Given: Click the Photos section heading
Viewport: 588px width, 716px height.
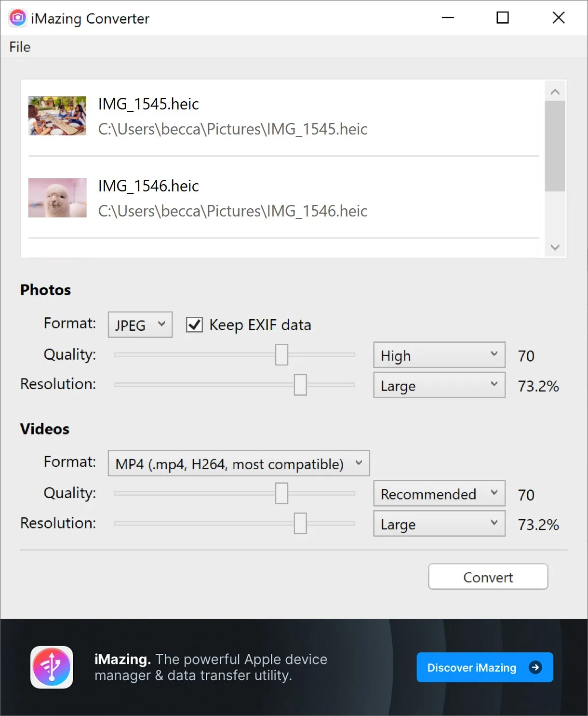Looking at the screenshot, I should point(45,290).
